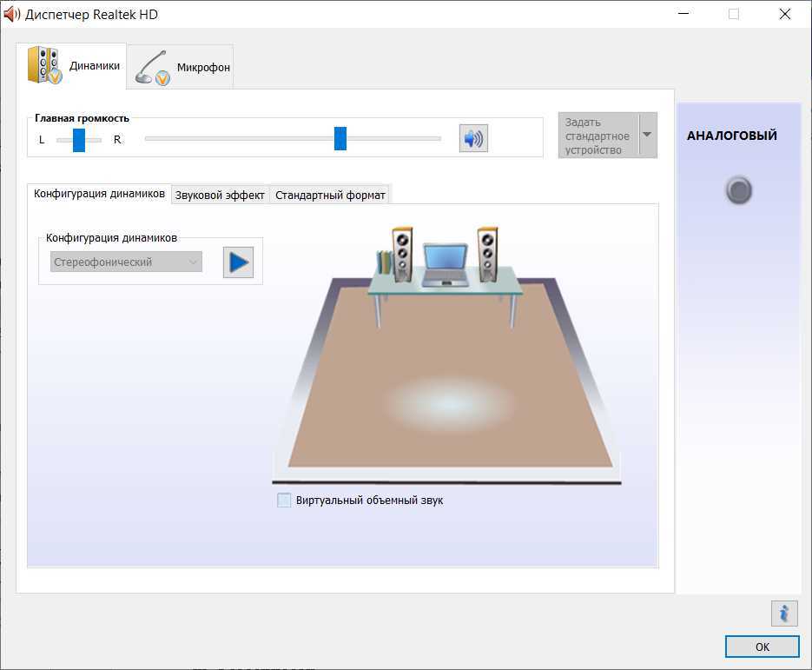Click the left speaker in room illustration
Screen dimensions: 812x670
[402, 253]
